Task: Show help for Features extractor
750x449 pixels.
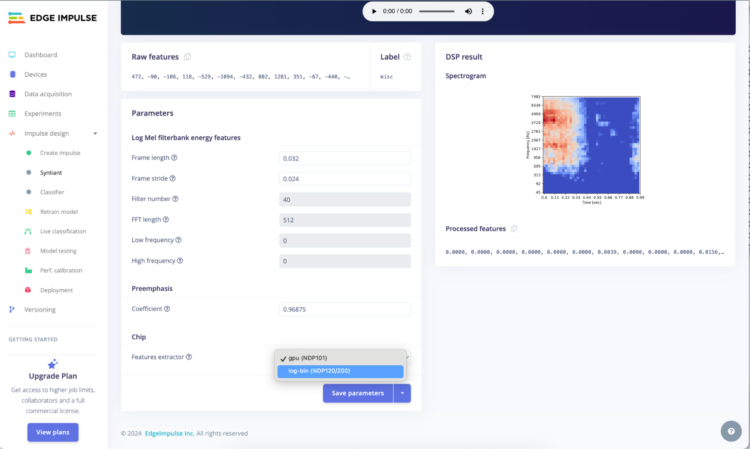Action: point(189,357)
